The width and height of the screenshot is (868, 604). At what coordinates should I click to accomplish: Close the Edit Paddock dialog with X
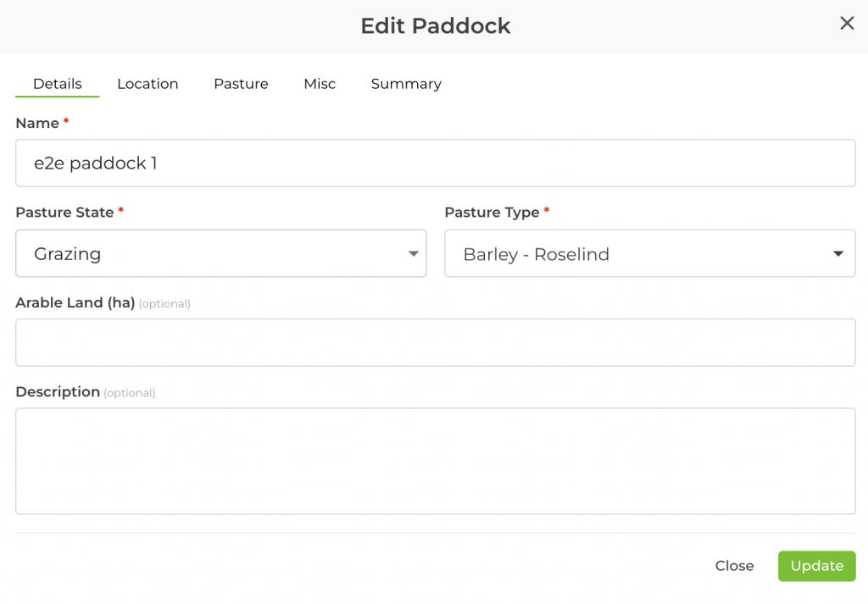[x=847, y=24]
